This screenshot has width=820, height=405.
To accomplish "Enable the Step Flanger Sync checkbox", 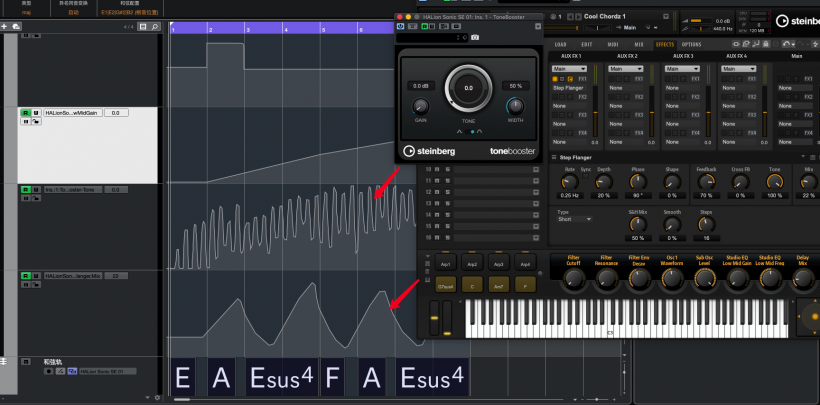I will (586, 177).
